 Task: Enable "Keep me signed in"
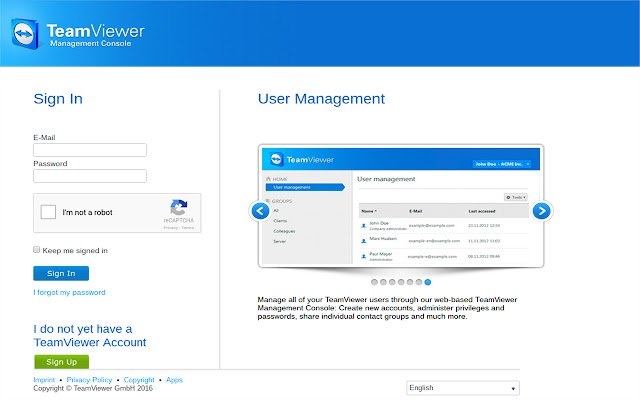37,250
